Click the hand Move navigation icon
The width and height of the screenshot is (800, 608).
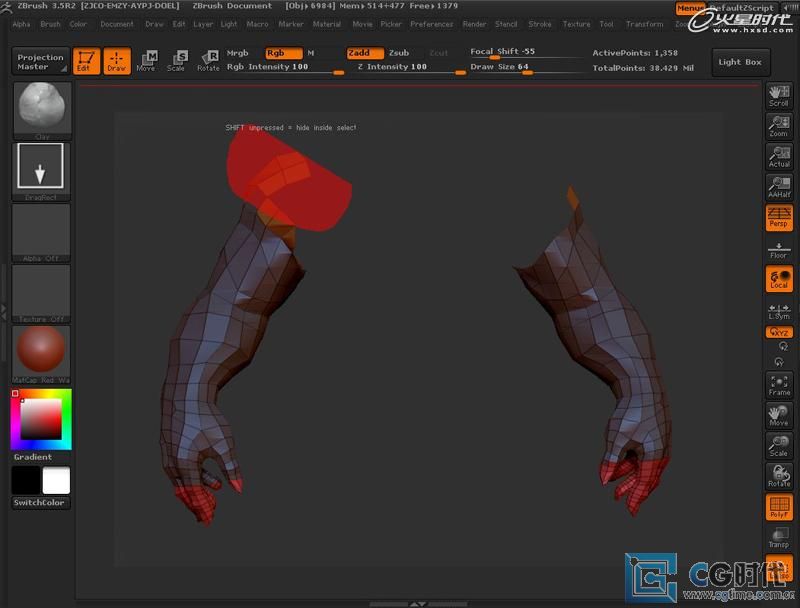[x=779, y=416]
